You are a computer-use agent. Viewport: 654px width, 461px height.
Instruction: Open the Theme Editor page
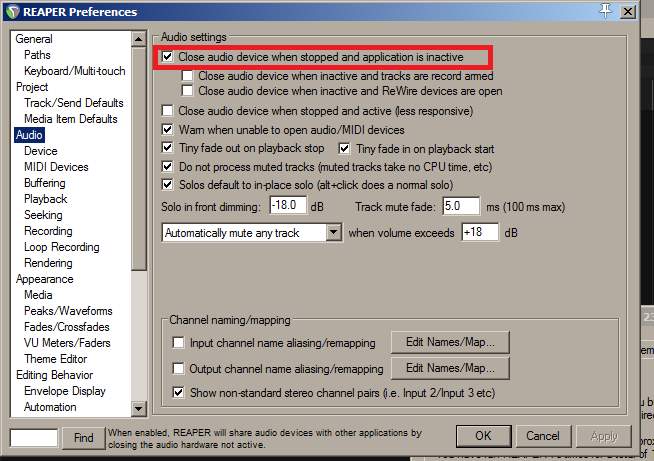coord(56,359)
